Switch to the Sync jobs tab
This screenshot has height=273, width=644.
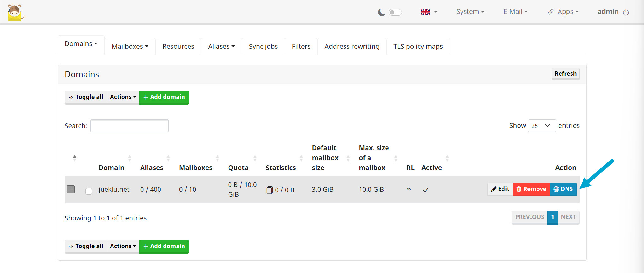coord(263,47)
